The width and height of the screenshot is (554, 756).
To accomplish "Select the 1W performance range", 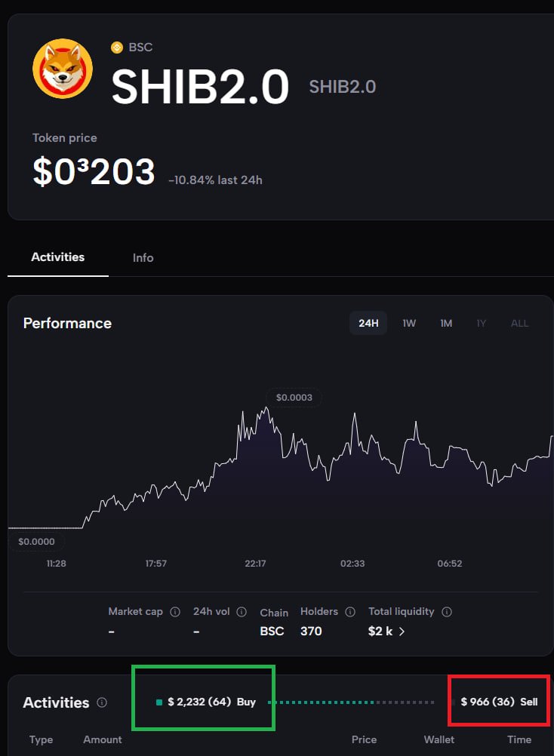I will [x=409, y=323].
